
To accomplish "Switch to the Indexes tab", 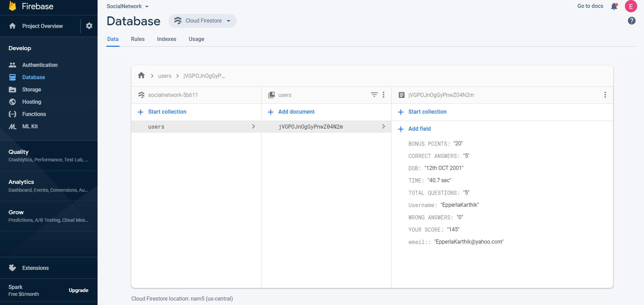I will click(167, 39).
